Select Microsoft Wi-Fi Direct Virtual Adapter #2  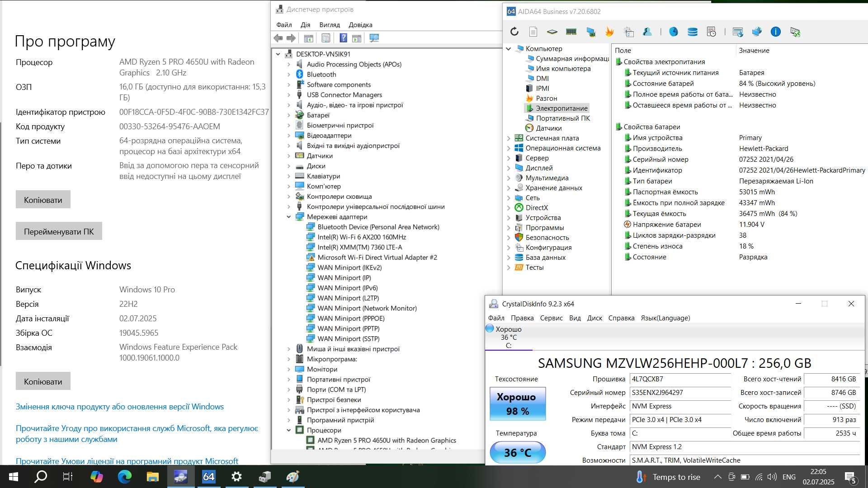pyautogui.click(x=377, y=258)
